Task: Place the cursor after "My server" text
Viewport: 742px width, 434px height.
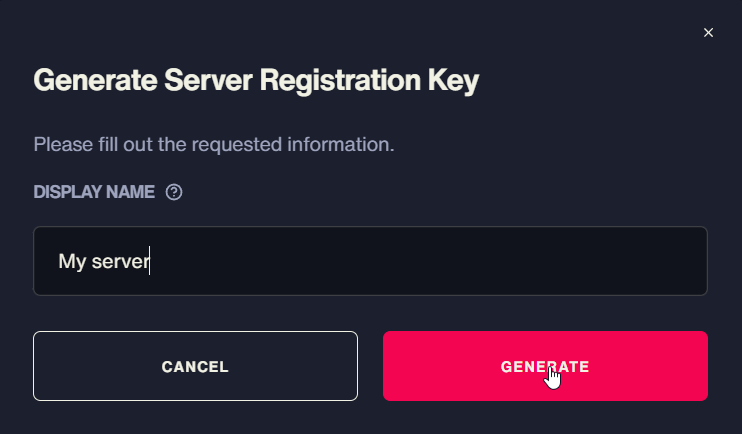Action: pyautogui.click(x=150, y=261)
